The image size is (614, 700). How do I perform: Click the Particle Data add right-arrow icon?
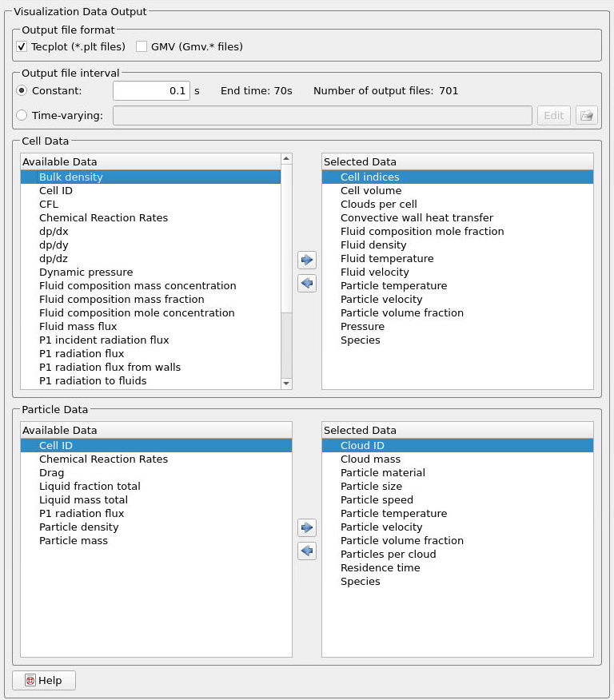coord(307,527)
